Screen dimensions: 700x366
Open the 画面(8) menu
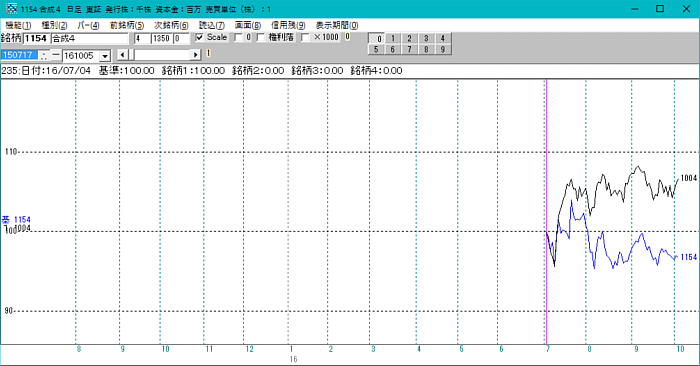click(248, 25)
